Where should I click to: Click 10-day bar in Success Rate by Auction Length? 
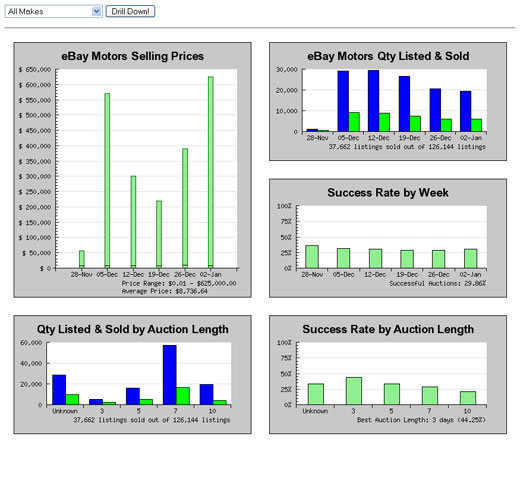pyautogui.click(x=468, y=398)
